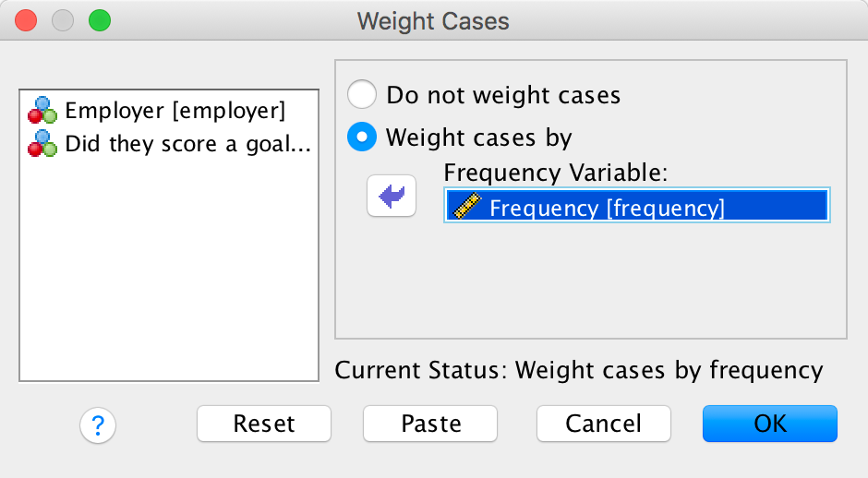Select the 'Employer [employer]' variable name
Viewport: 868px width, 478px height.
click(175, 111)
